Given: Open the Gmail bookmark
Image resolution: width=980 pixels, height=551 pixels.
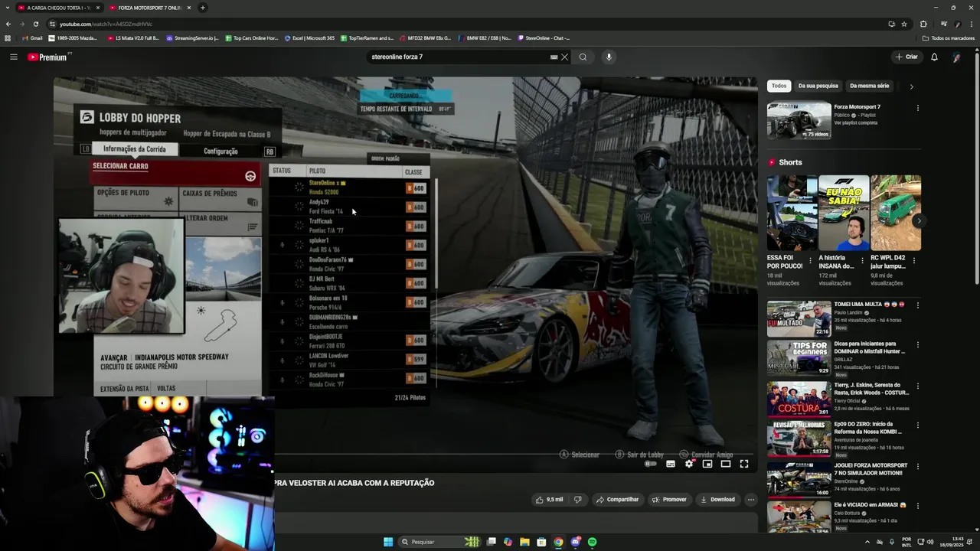Looking at the screenshot, I should click(x=32, y=38).
